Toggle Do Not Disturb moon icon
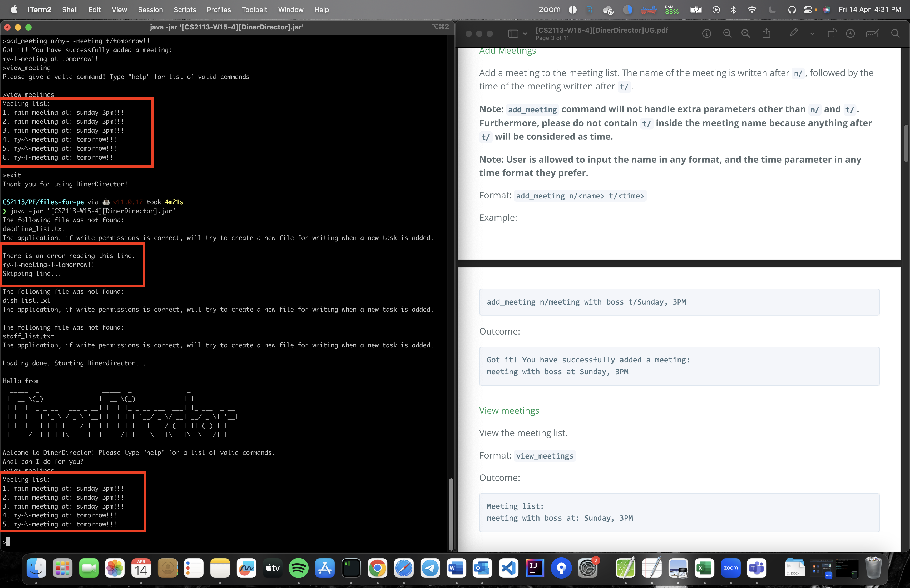 click(772, 10)
